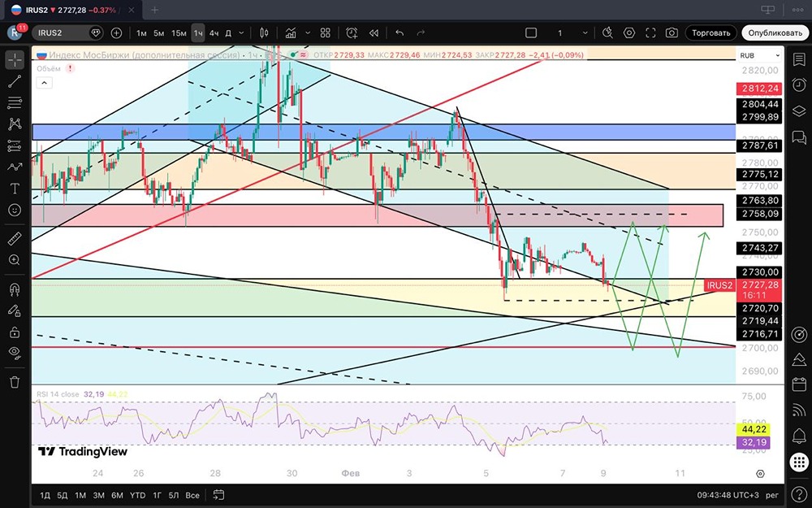Redo the last chart action
Screen dimensions: 812x508
coord(421,33)
